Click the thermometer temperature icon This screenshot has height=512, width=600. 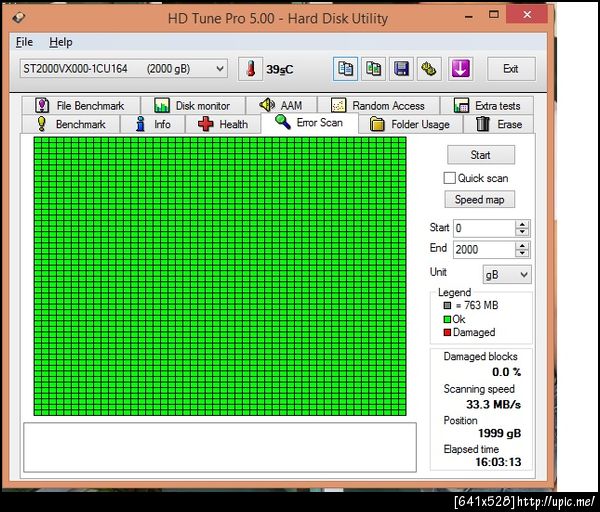point(250,69)
